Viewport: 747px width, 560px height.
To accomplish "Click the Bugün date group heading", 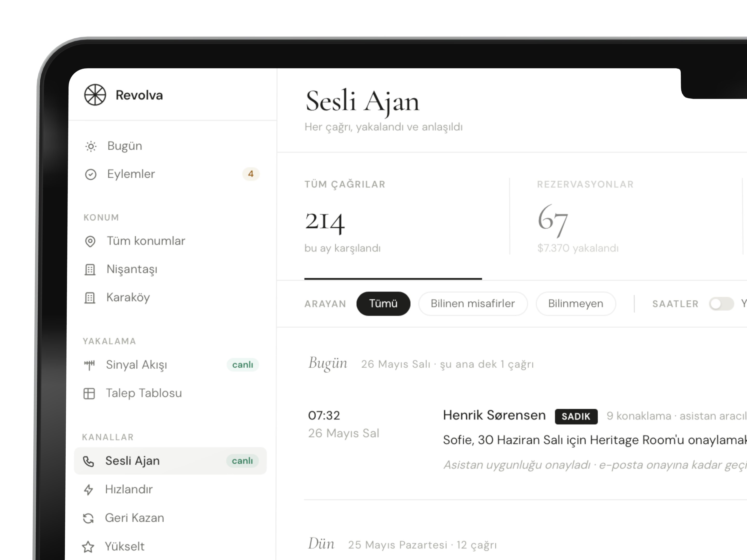I will pyautogui.click(x=328, y=363).
